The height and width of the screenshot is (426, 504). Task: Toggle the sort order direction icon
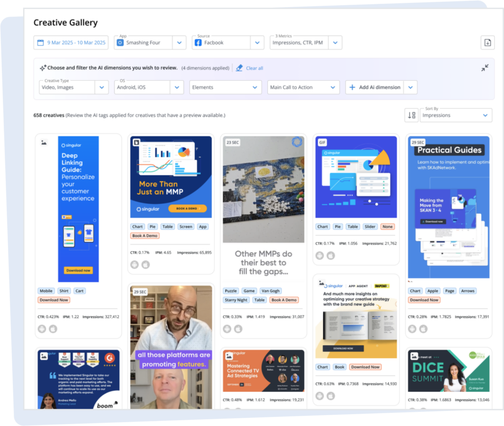411,115
